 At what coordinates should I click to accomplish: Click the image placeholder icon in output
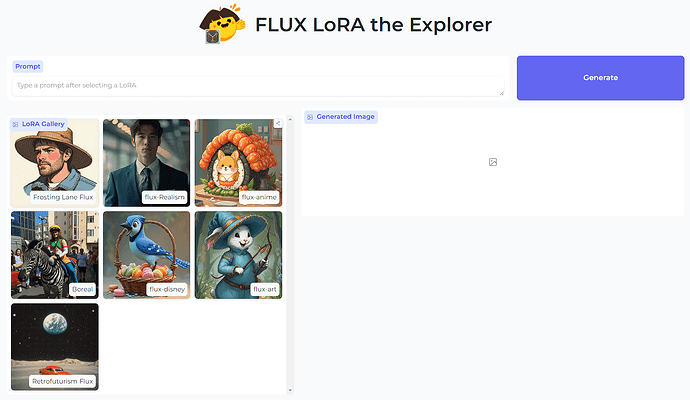click(x=493, y=162)
